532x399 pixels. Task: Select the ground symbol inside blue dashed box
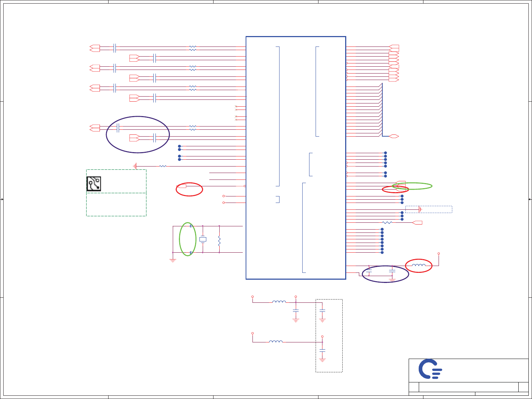(420, 209)
